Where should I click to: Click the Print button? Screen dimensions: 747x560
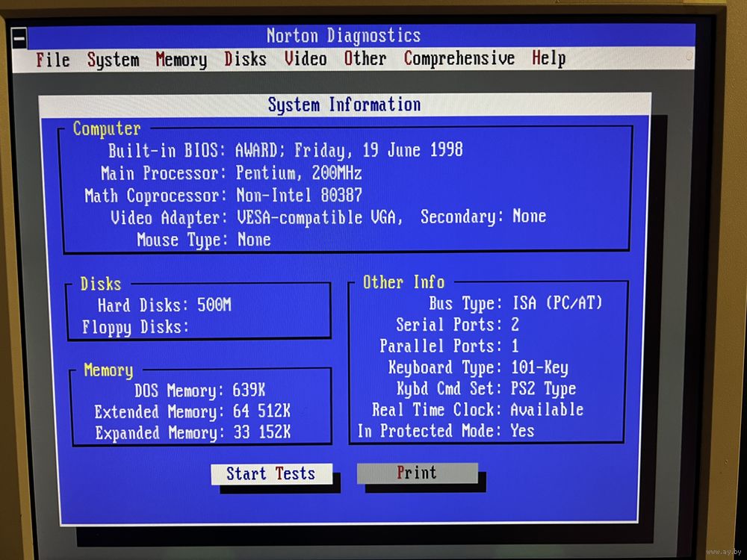tap(417, 473)
